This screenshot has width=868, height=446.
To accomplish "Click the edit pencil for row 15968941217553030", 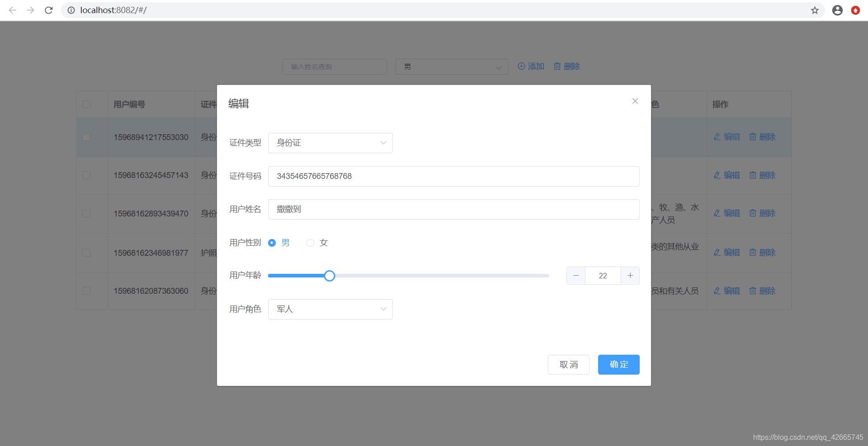I will pos(717,136).
